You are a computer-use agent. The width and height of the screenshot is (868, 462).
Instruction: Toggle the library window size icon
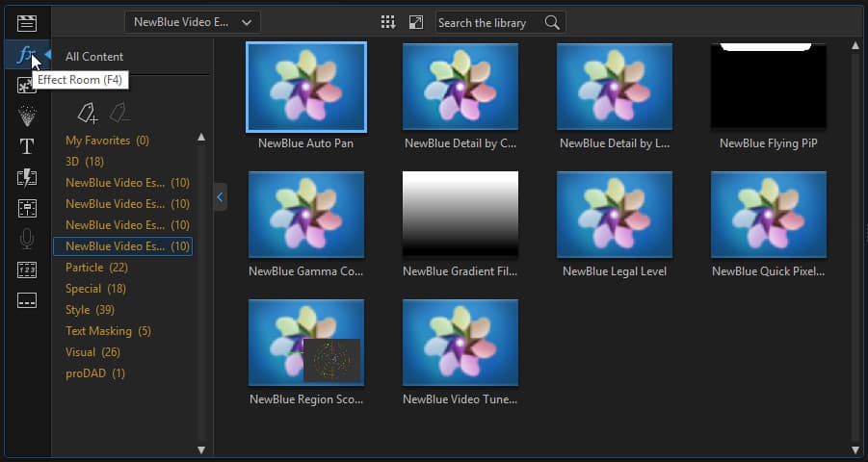[416, 23]
